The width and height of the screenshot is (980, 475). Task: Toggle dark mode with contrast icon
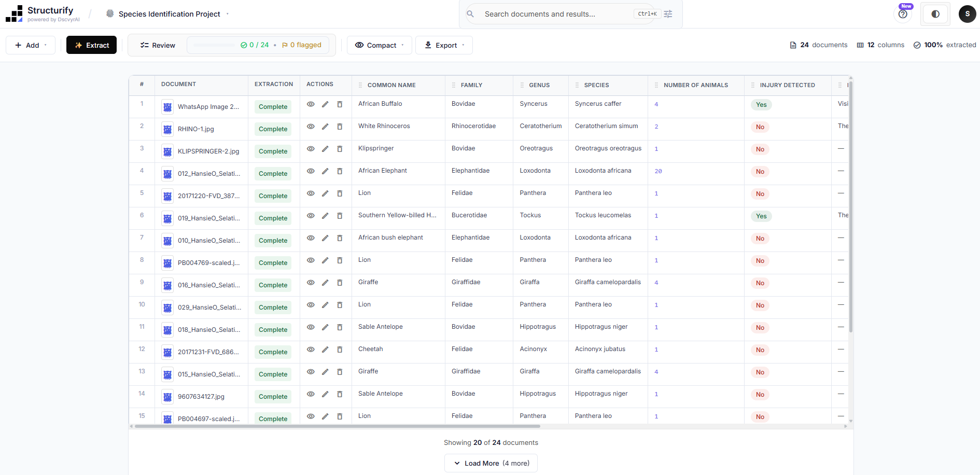pos(935,14)
